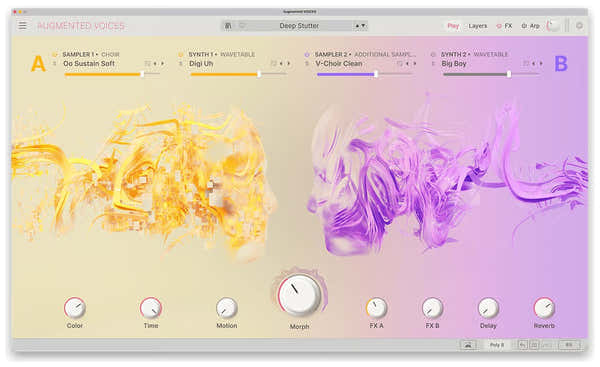Open Big Boy wavetable selector
Viewport: 600px width, 367px height.
pyautogui.click(x=454, y=64)
